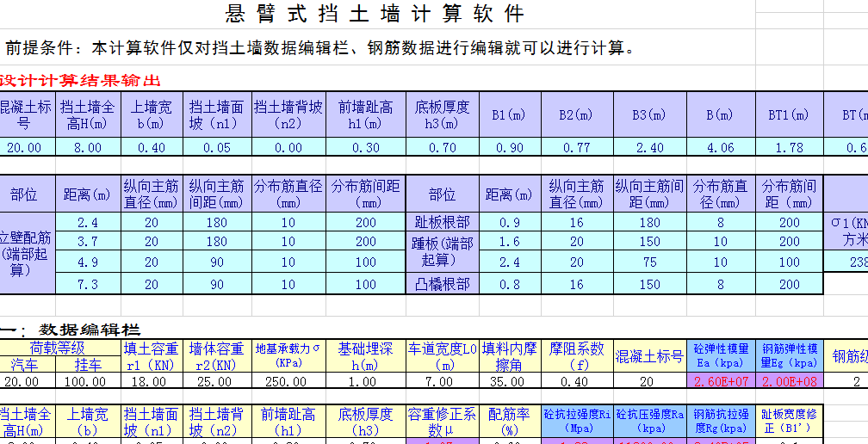Select the 18.00 填土容重 value

click(152, 381)
